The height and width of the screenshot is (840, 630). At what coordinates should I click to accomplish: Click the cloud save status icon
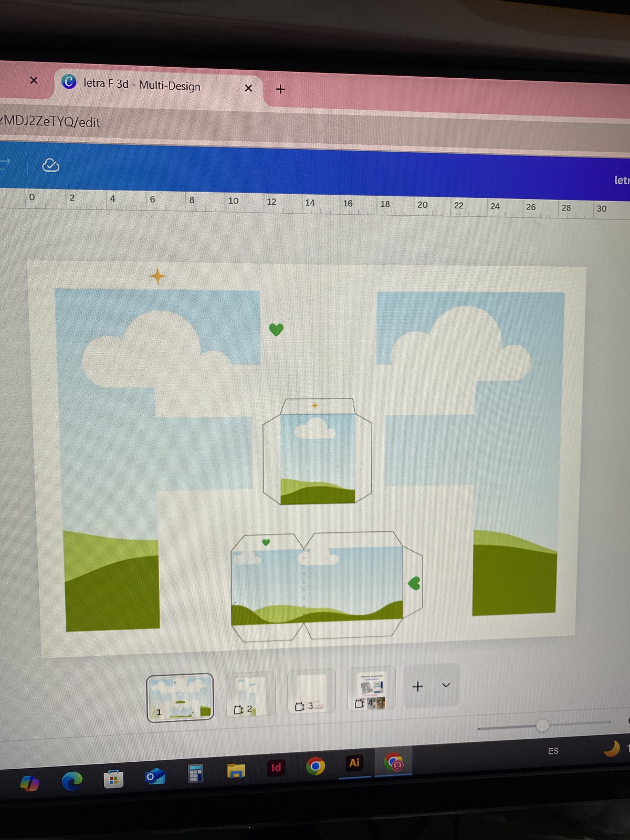[x=50, y=165]
